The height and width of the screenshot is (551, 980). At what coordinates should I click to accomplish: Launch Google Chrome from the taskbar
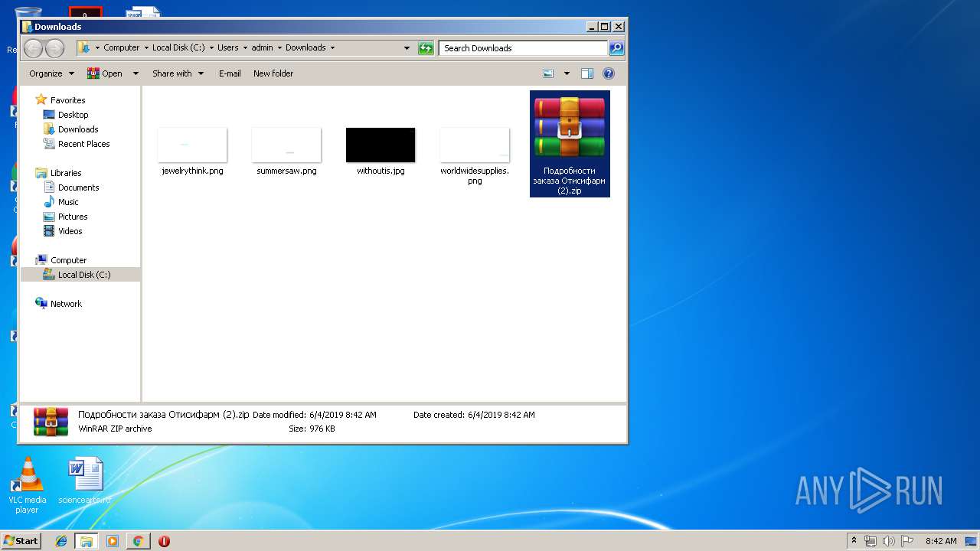click(138, 541)
